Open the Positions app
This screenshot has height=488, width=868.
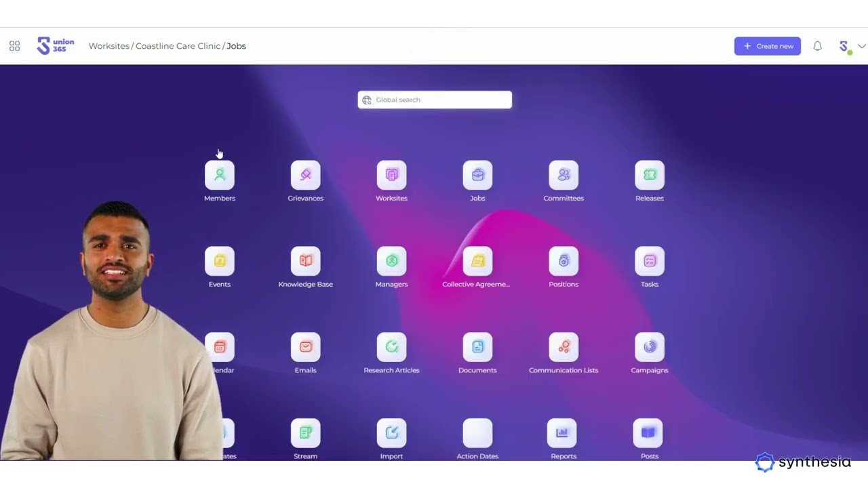[564, 262]
